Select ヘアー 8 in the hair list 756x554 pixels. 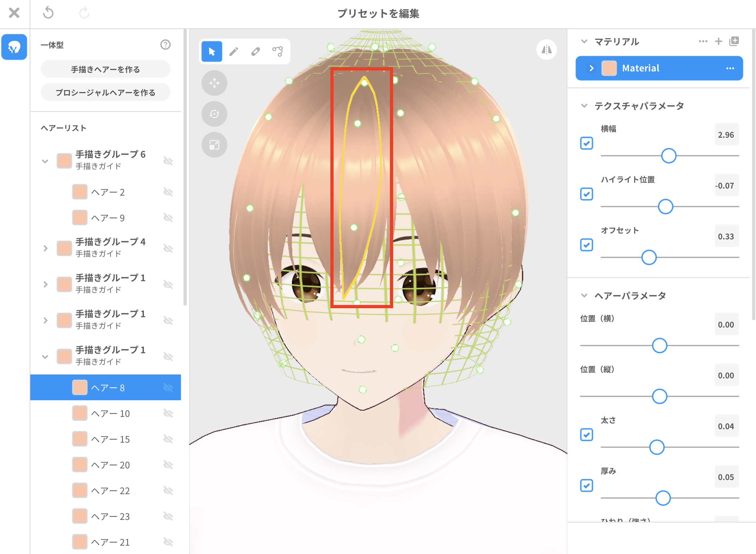pyautogui.click(x=105, y=387)
